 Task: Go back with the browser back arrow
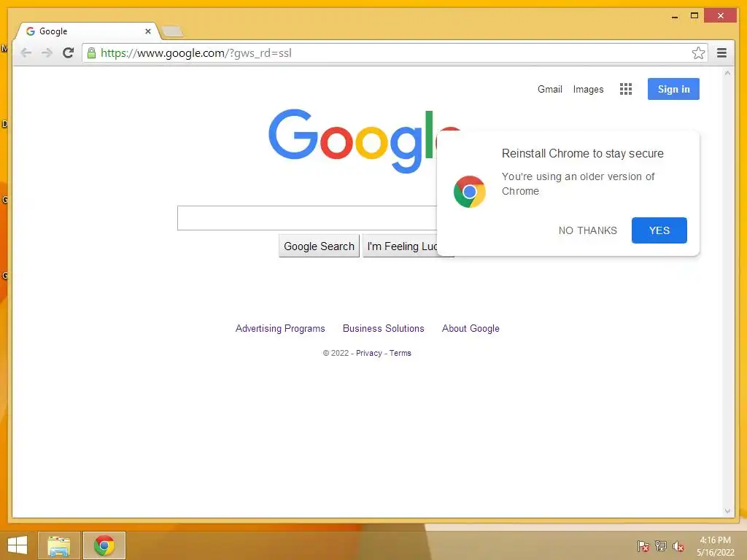26,52
